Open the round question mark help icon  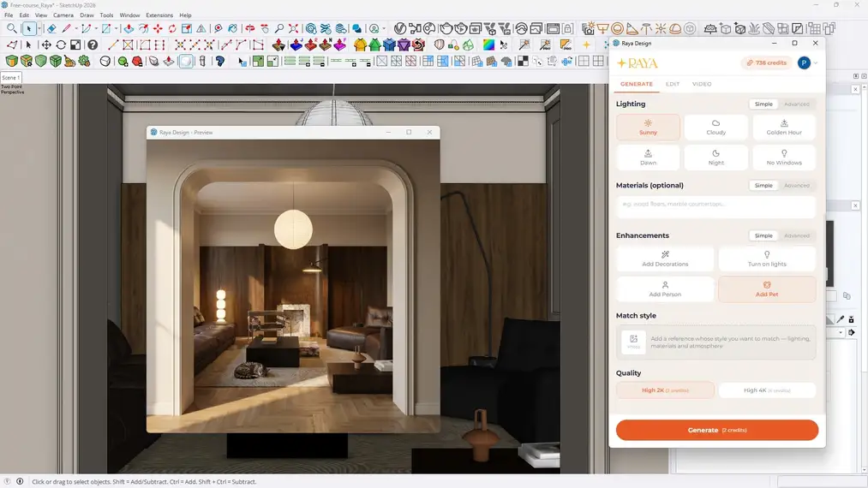(x=93, y=45)
